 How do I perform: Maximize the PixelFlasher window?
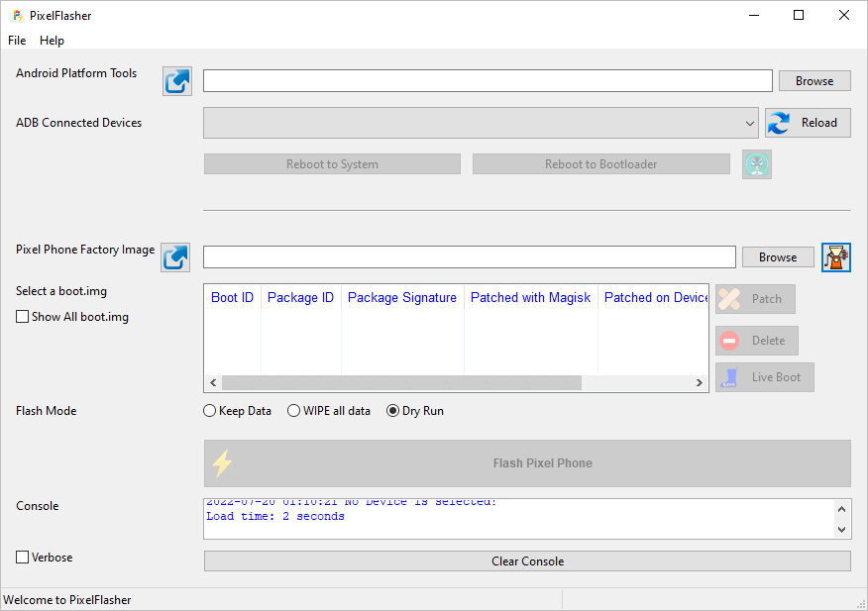pos(799,15)
